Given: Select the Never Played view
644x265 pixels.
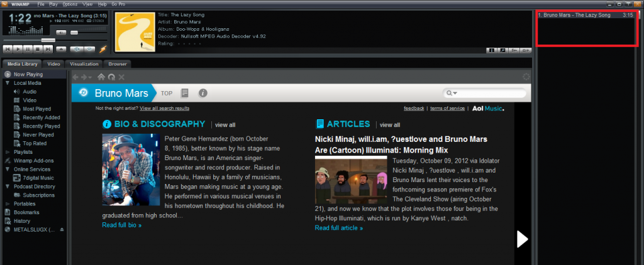Looking at the screenshot, I should [38, 135].
